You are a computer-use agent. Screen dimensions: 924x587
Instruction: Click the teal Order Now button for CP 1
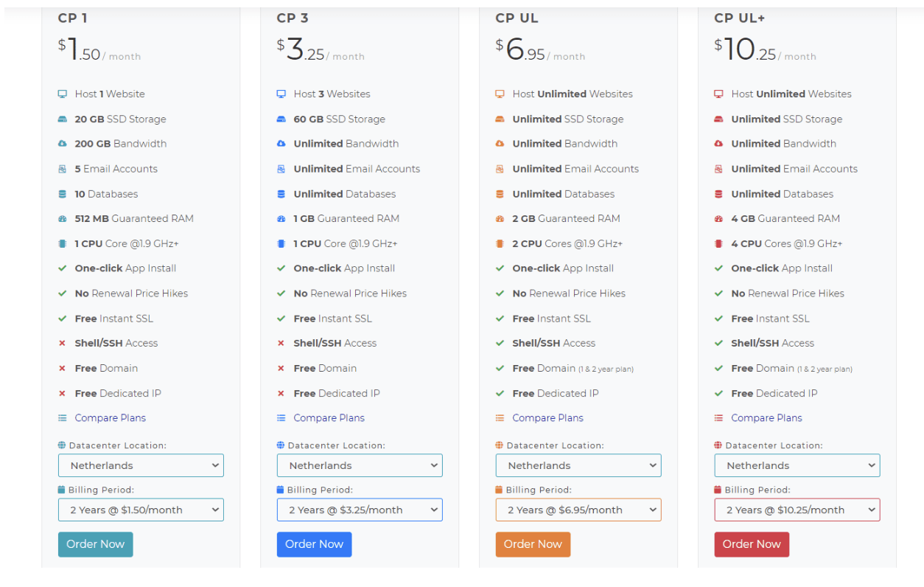95,544
